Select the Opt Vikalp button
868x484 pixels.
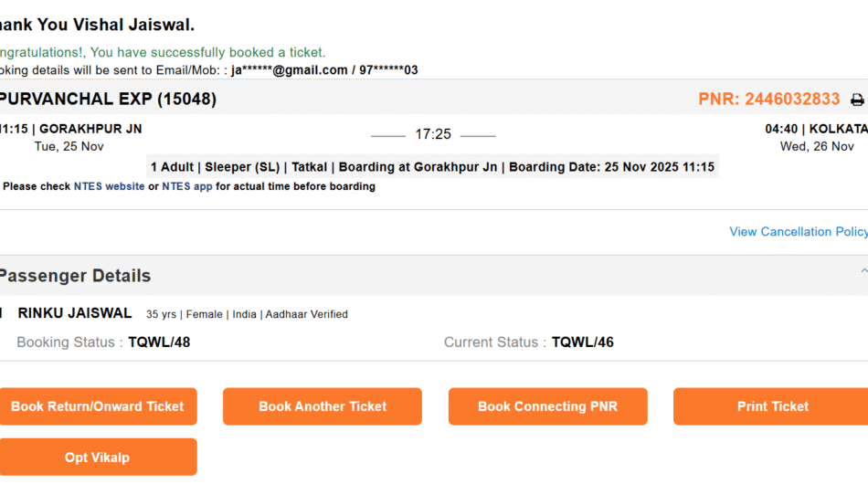tap(97, 457)
